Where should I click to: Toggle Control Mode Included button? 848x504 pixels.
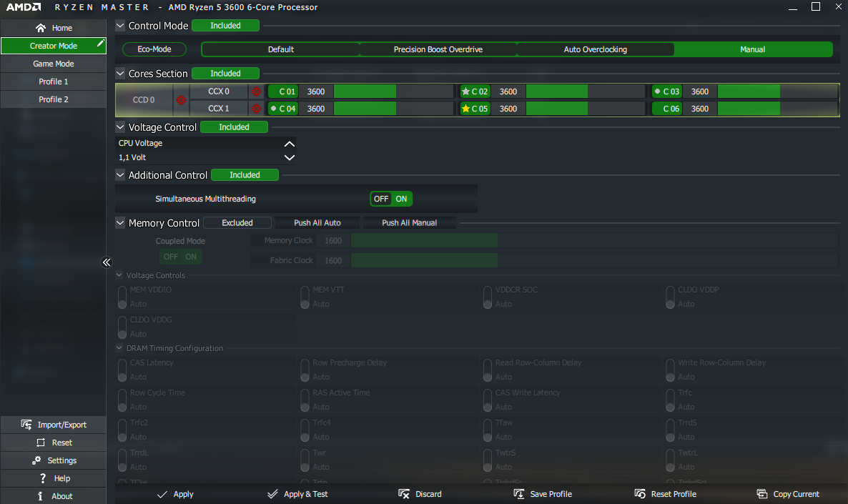[x=225, y=26]
